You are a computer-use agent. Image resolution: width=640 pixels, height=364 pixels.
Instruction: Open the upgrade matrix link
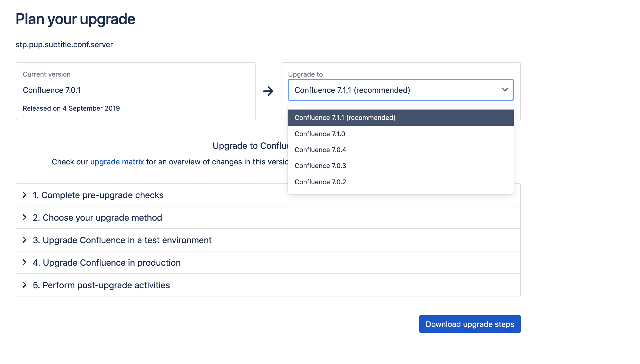click(x=117, y=162)
